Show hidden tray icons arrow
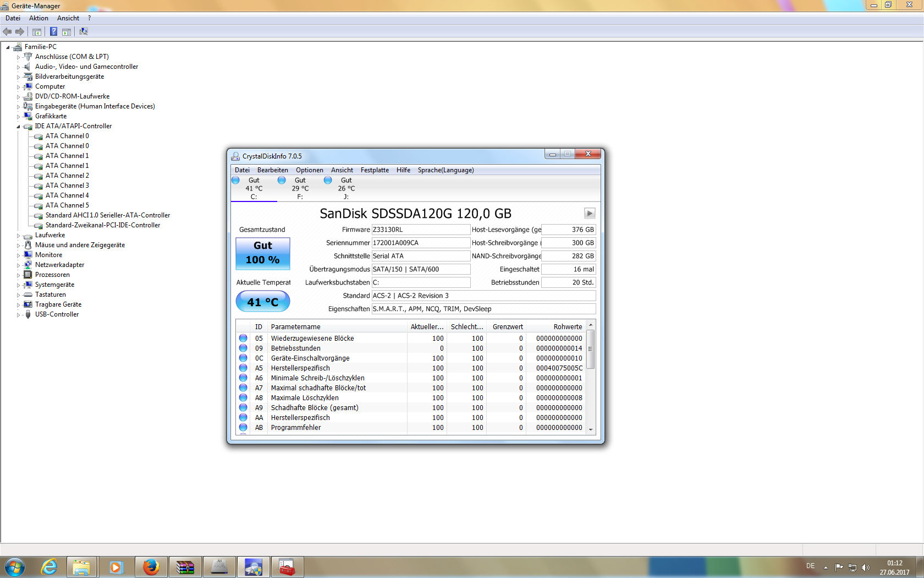This screenshot has height=578, width=924. (826, 568)
